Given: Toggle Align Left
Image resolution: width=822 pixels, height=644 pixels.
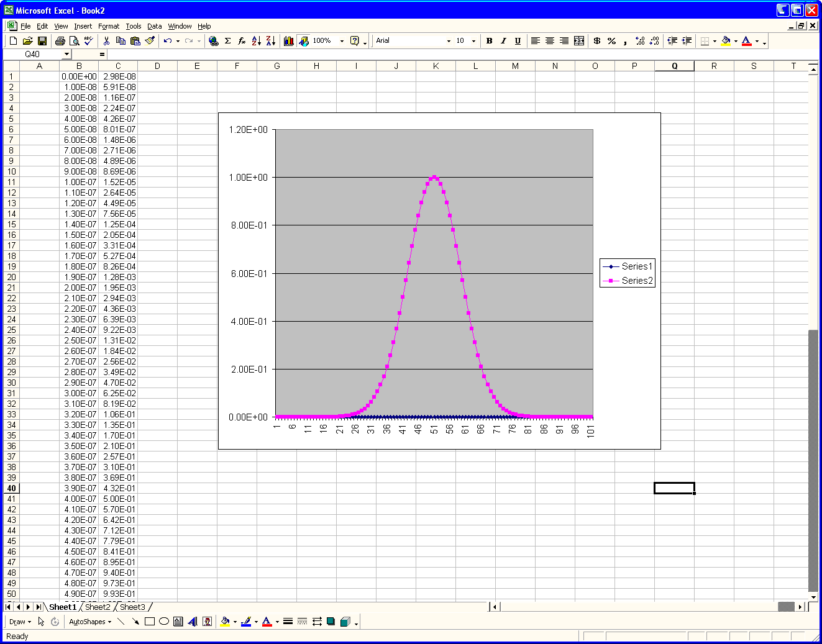Looking at the screenshot, I should (535, 41).
